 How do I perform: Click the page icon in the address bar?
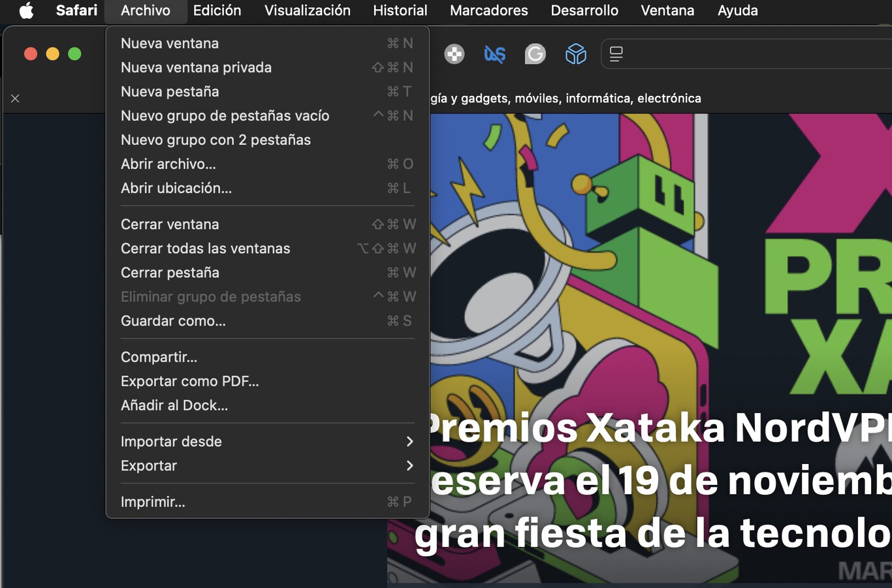point(616,54)
